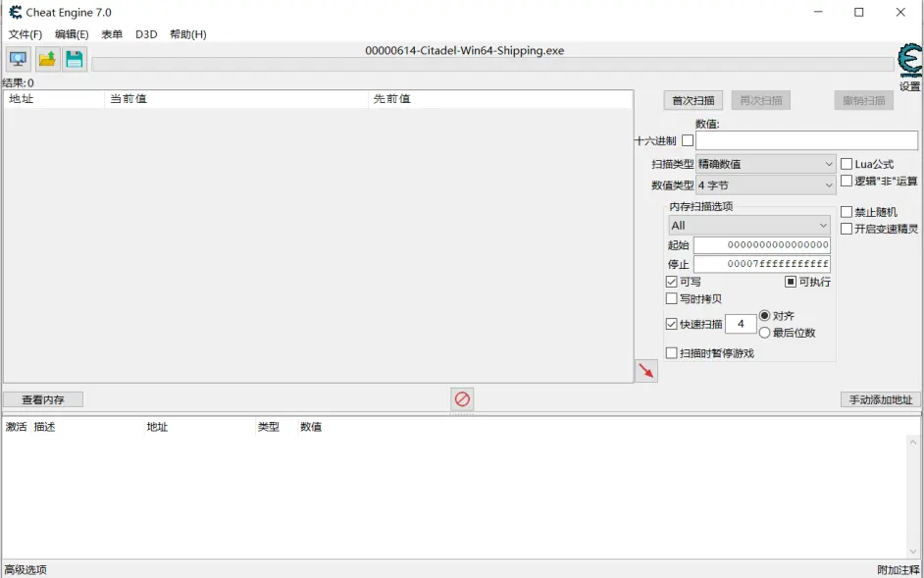Select the 最后位数 radio button
The image size is (924, 578).
click(765, 333)
